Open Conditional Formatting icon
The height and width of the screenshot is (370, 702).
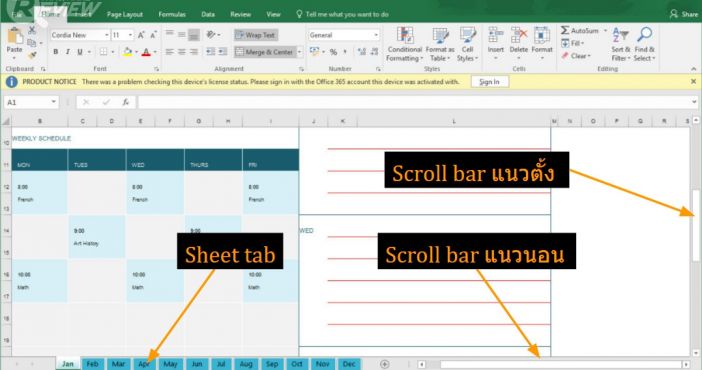[x=404, y=35]
